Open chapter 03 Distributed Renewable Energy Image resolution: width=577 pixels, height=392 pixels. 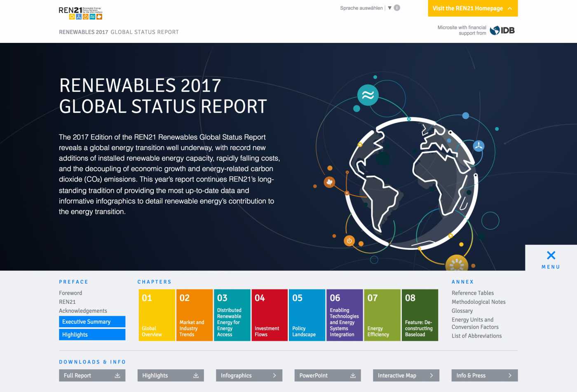(x=232, y=315)
